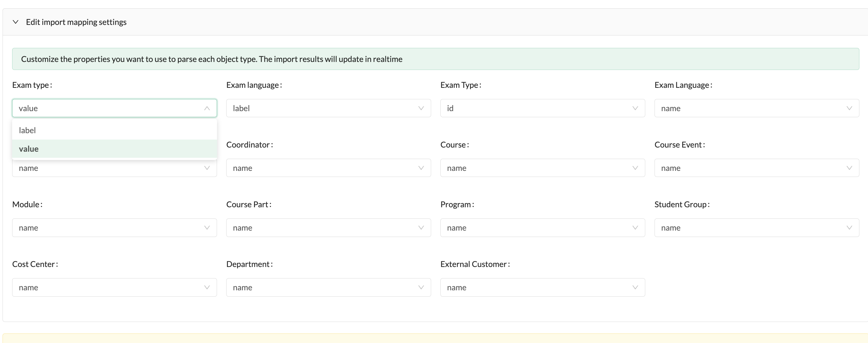This screenshot has height=343, width=868.
Task: Close the open Exam type dropdown
Action: pyautogui.click(x=115, y=108)
